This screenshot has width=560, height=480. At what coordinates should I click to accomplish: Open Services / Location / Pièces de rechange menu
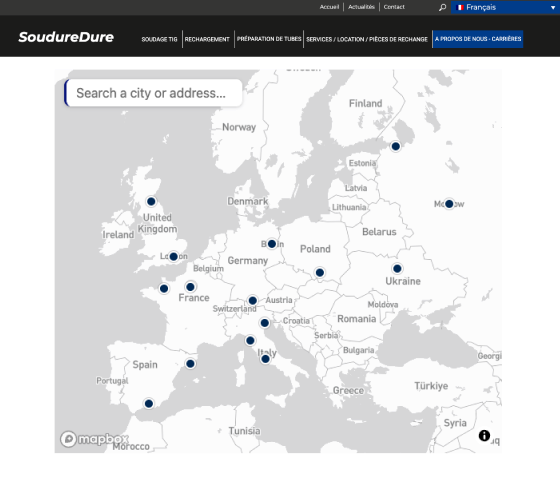pos(367,39)
